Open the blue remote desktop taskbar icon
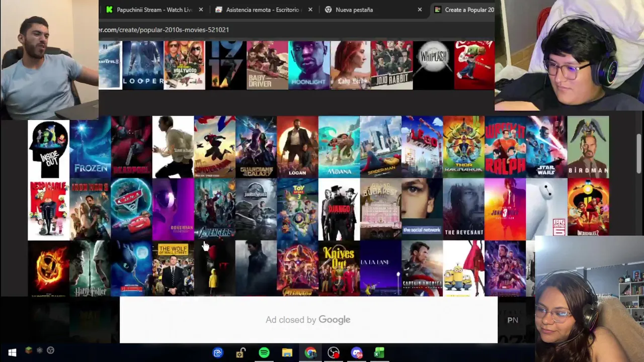 218,353
